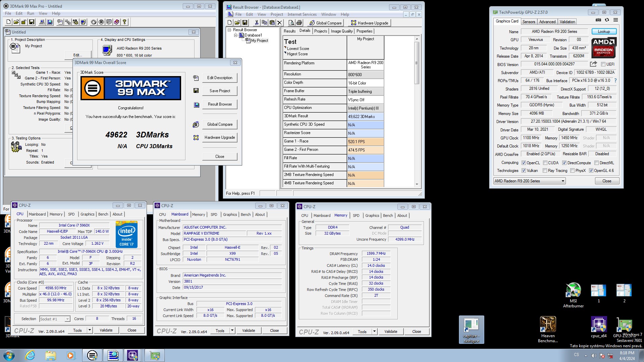
Task: Open Tools dropdown arrow in CPU-Z CPU window
Action: click(90, 330)
